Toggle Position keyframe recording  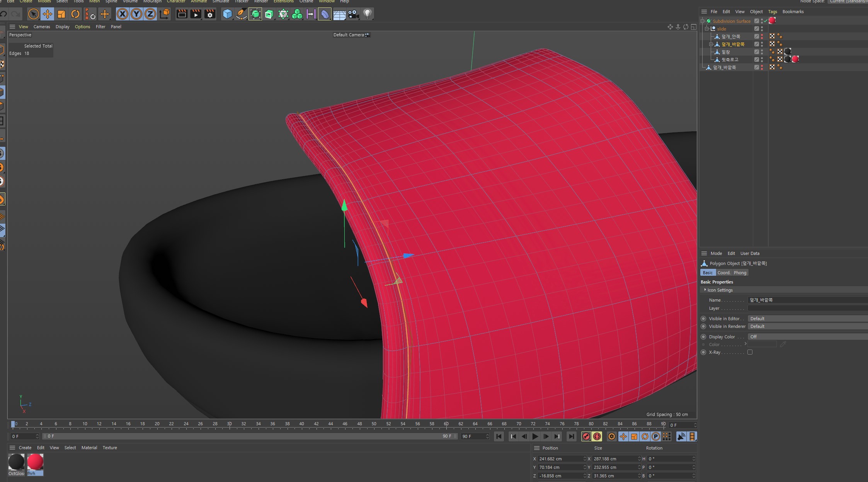pyautogui.click(x=623, y=436)
